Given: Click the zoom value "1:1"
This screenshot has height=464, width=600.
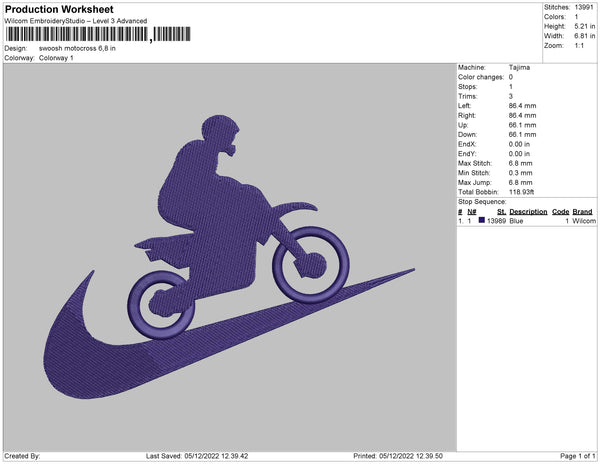Looking at the screenshot, I should pos(579,46).
